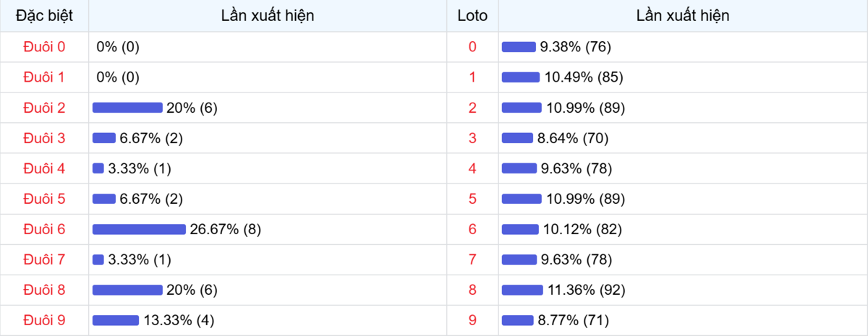
Task: Select Loto number 3 label
Action: coord(472,138)
